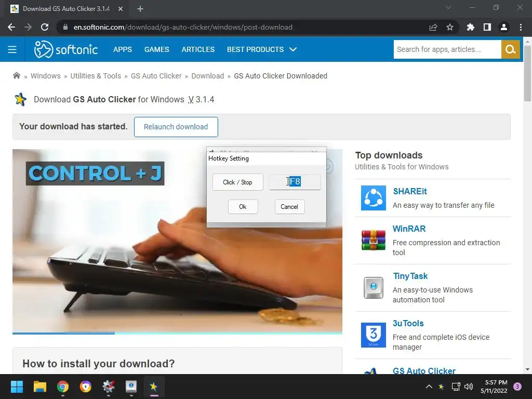Screen dimensions: 532x399
Task: Close the Download GS Auto Clicker tab
Action: point(121,9)
